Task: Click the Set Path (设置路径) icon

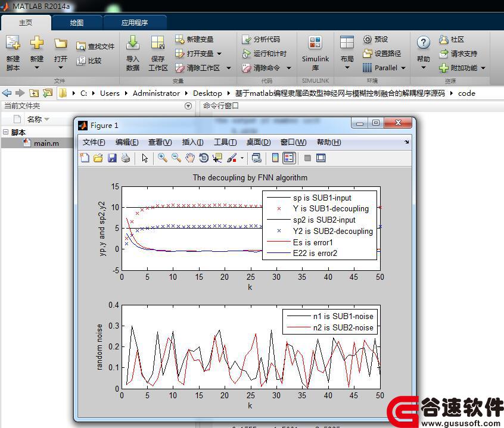Action: pyautogui.click(x=368, y=54)
